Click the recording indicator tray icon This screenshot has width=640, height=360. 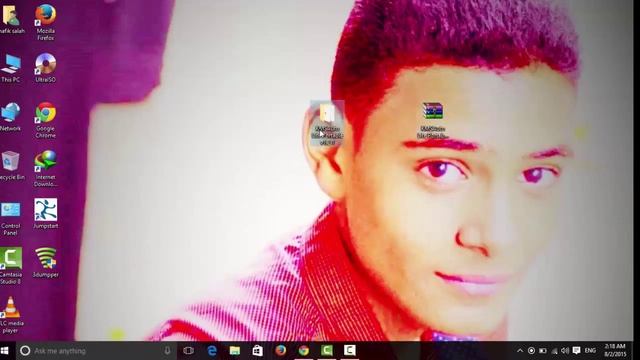pyautogui.click(x=531, y=350)
